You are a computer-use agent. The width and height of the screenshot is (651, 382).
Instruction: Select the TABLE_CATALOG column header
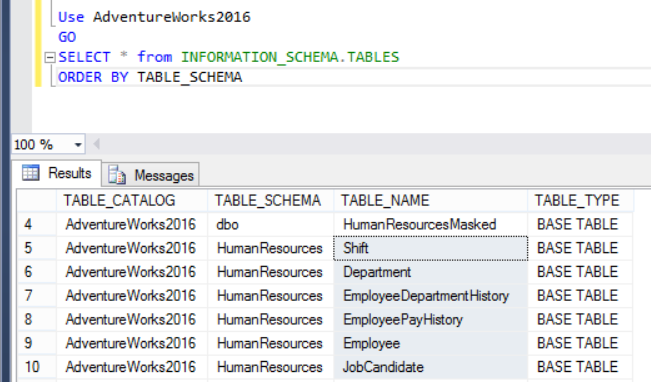click(132, 201)
